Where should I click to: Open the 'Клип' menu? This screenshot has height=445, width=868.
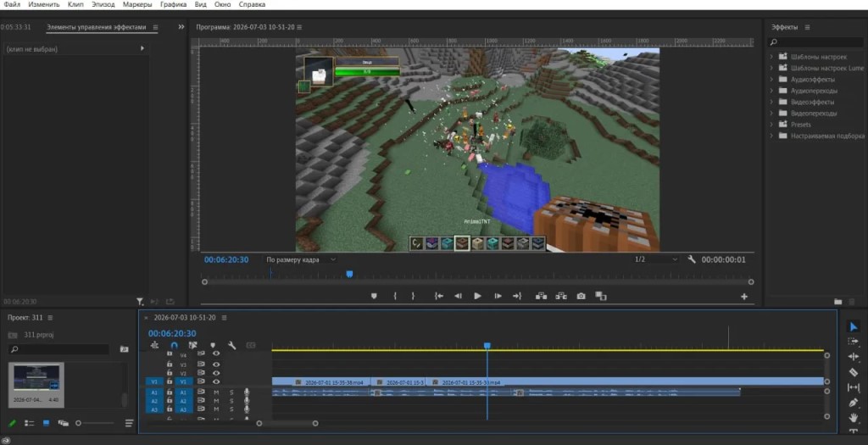click(75, 4)
